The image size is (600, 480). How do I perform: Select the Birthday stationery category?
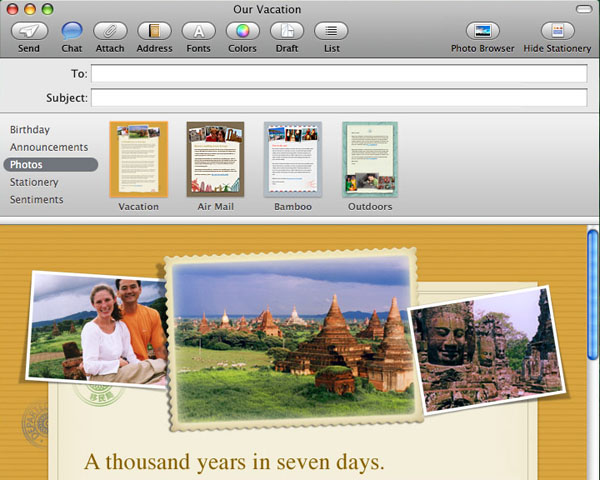30,130
